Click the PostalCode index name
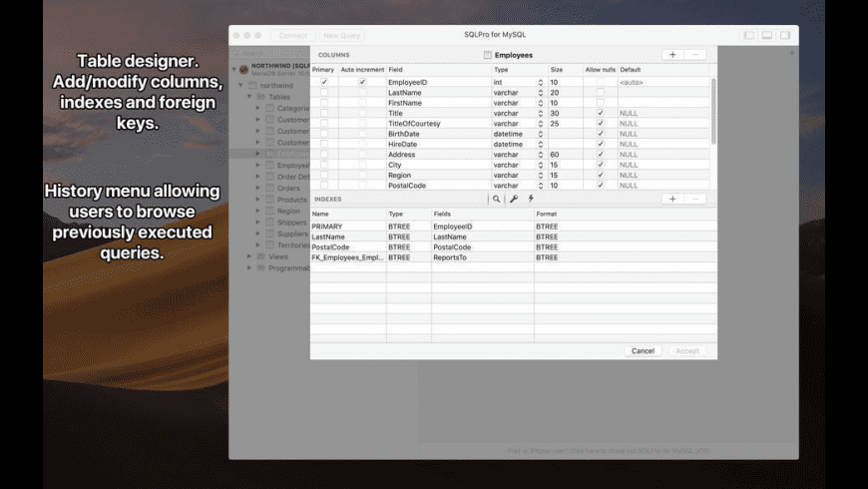 (330, 246)
